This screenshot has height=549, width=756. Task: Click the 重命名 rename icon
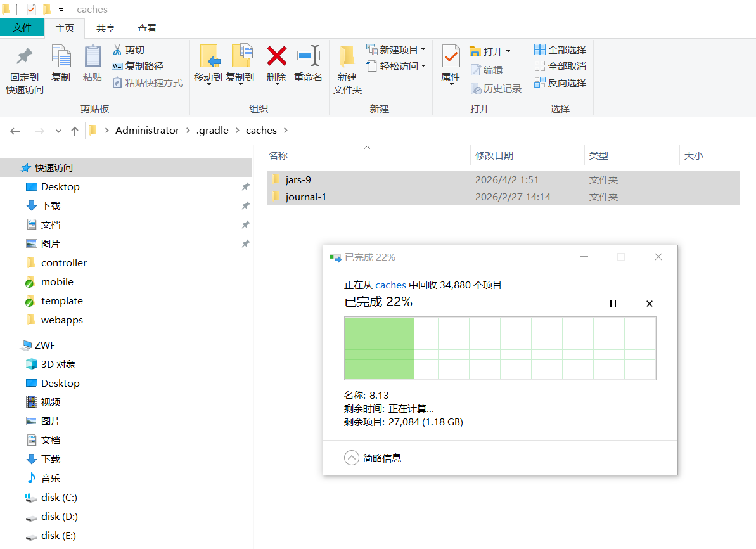[309, 56]
